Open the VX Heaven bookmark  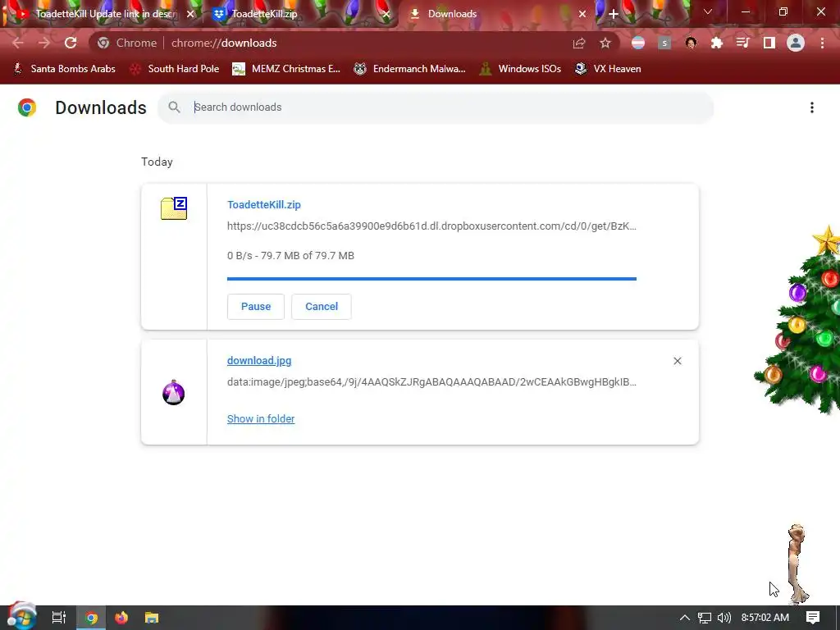tap(608, 69)
